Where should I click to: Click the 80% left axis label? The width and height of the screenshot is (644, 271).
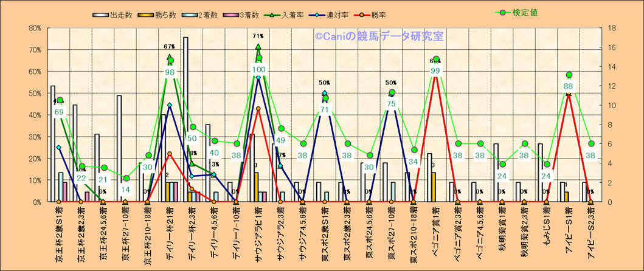[35, 28]
